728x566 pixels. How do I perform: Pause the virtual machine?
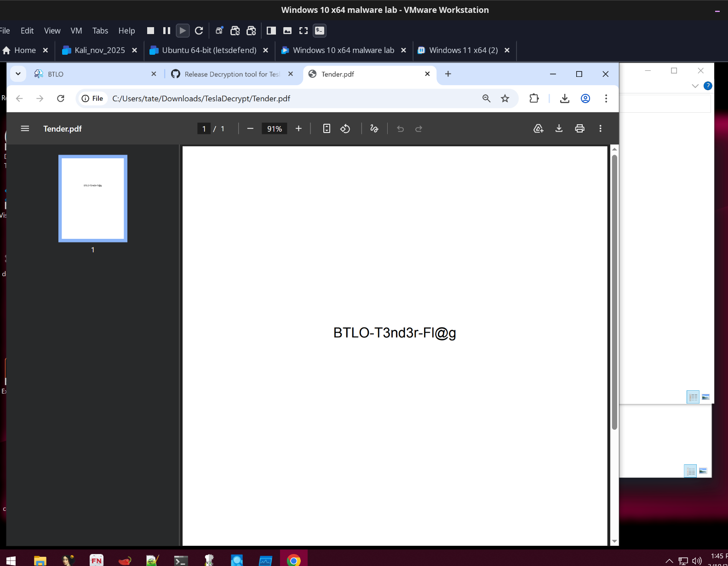166,31
